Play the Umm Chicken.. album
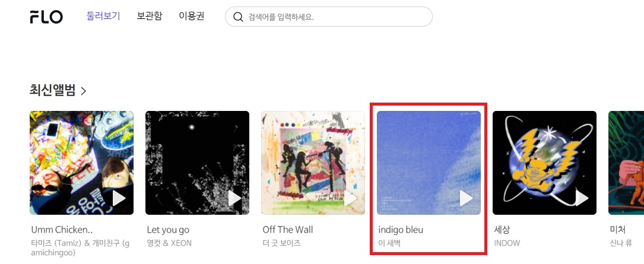 tap(119, 198)
